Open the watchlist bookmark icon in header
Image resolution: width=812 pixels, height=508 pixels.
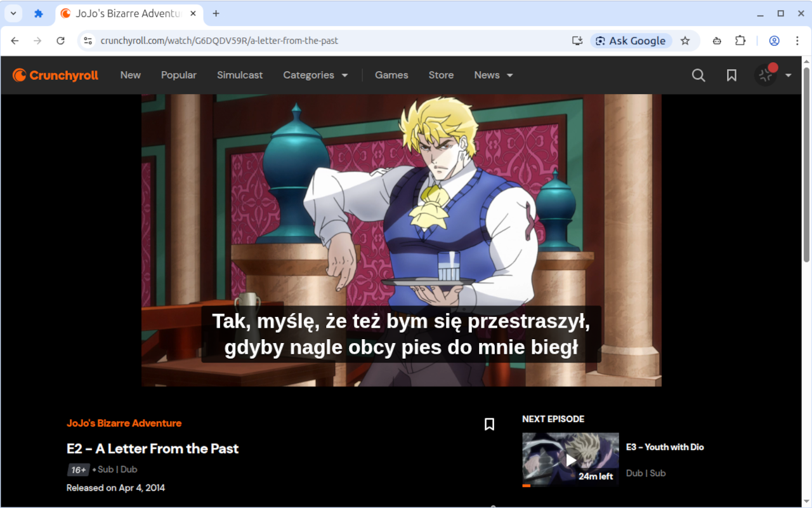click(x=731, y=75)
